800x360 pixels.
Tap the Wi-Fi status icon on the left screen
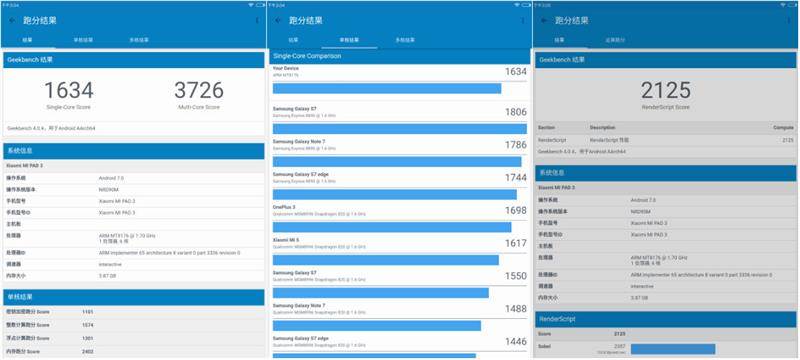251,5
